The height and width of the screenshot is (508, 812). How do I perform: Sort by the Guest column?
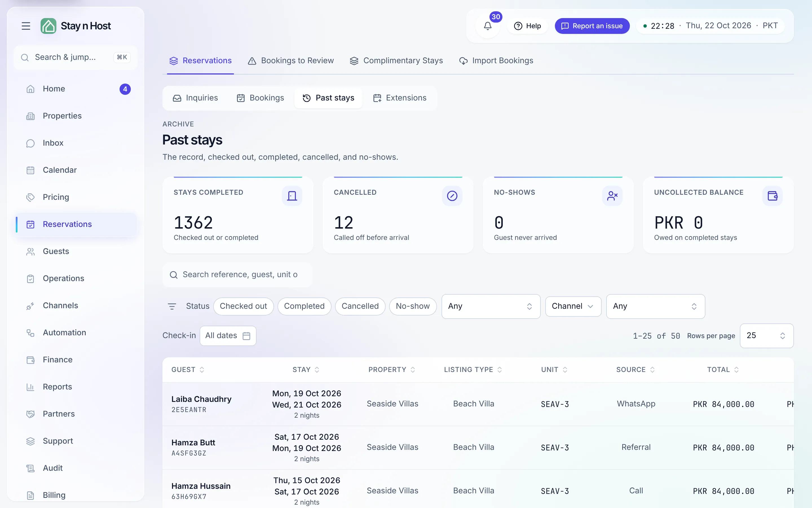pos(187,370)
